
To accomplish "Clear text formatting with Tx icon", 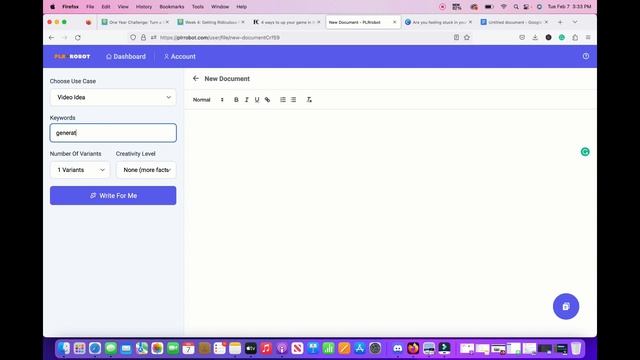I will pyautogui.click(x=309, y=100).
